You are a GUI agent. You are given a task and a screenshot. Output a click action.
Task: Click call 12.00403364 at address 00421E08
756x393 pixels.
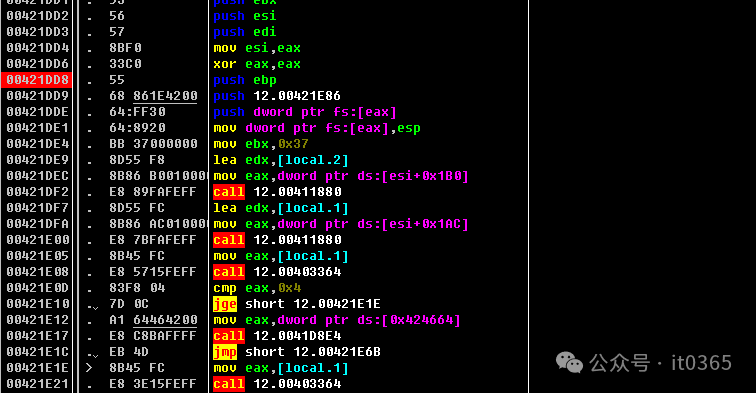point(277,272)
